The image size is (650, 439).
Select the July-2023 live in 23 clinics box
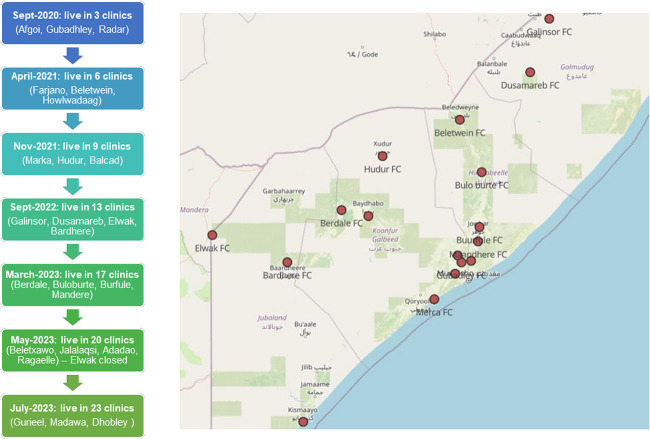[x=73, y=416]
